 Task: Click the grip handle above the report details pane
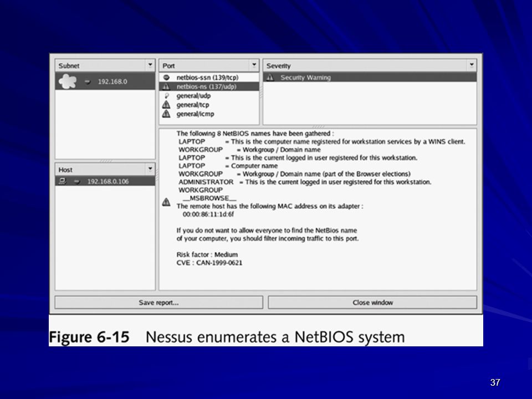coord(318,126)
